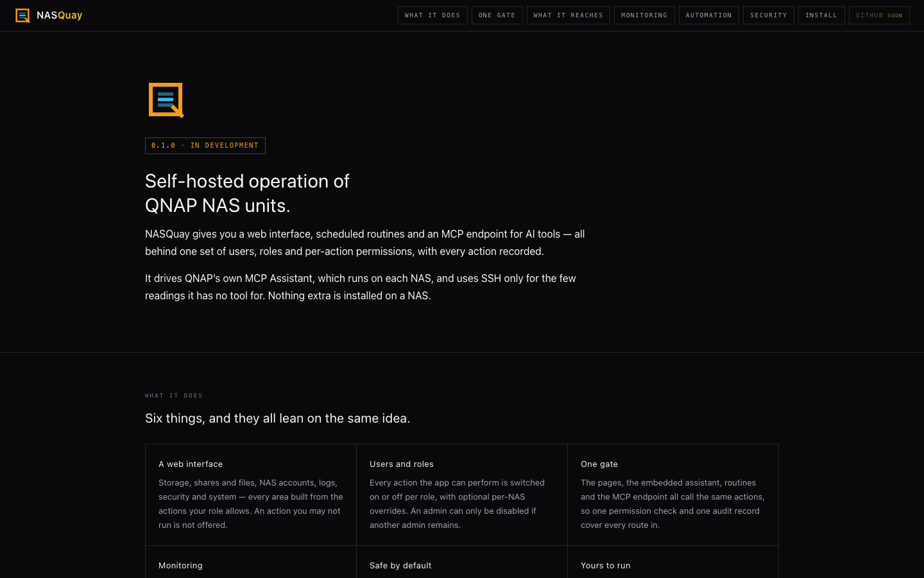
Task: Click the 'Yours to run' card title
Action: coord(606,566)
